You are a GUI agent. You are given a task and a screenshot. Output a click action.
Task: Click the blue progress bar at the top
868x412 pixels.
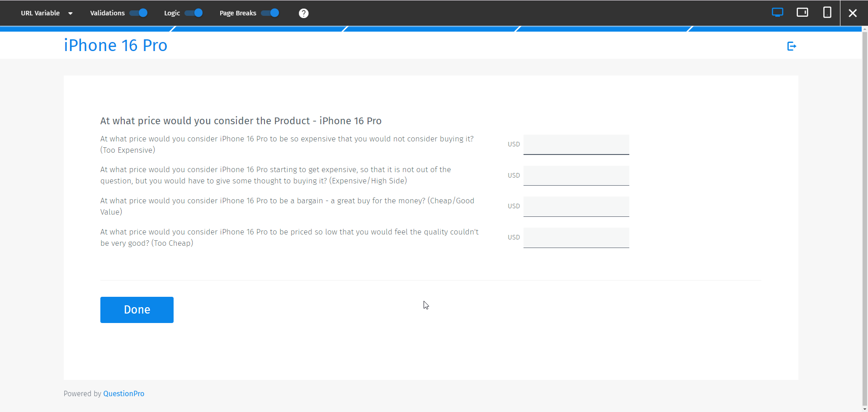pyautogui.click(x=434, y=28)
